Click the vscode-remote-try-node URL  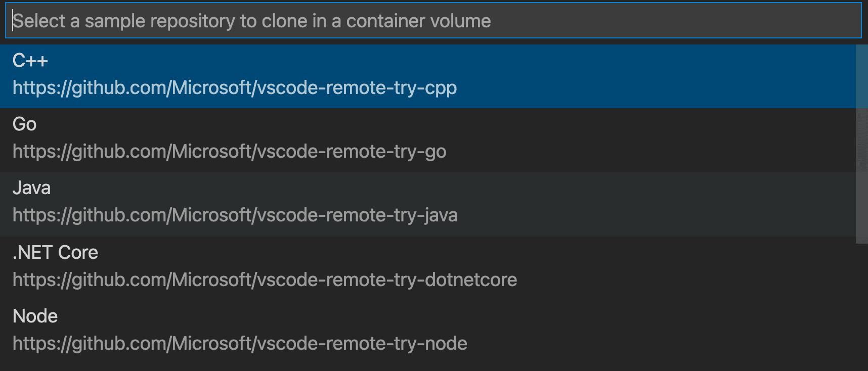coord(240,343)
